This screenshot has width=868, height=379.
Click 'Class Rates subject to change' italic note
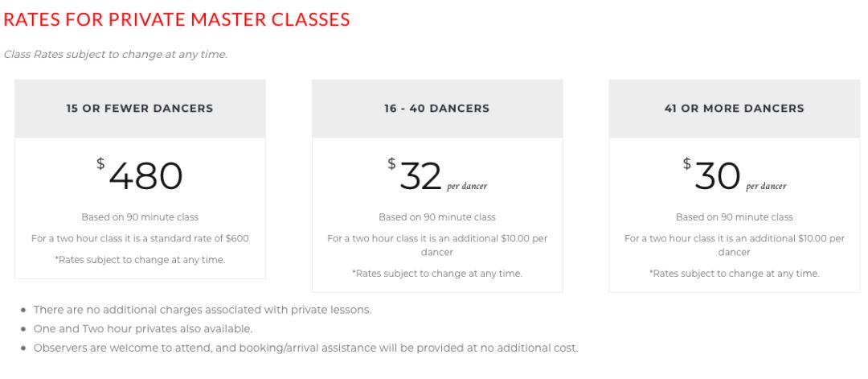116,55
